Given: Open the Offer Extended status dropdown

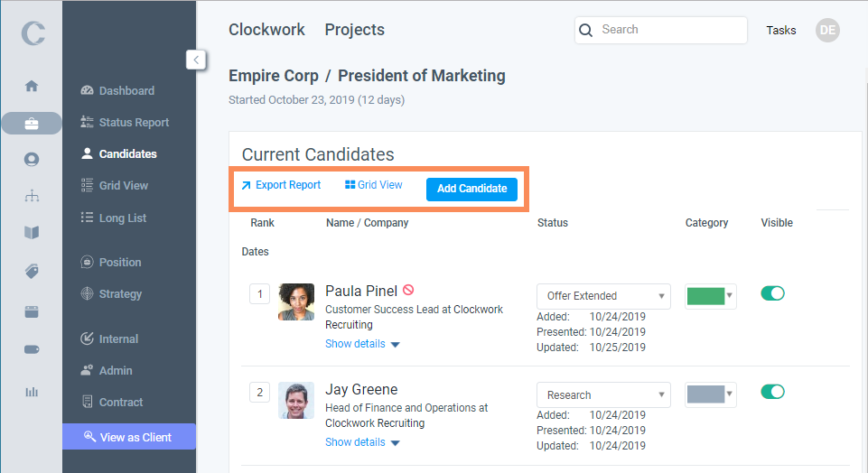Looking at the screenshot, I should coord(602,296).
